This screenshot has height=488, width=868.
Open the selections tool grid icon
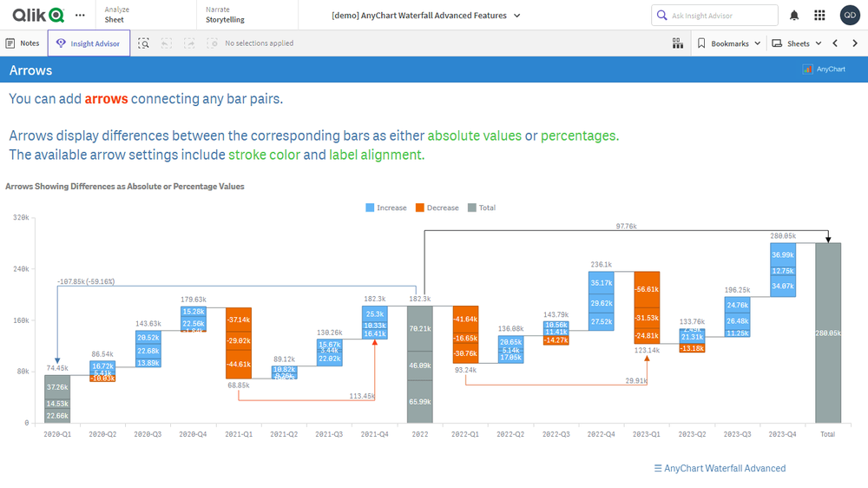click(678, 43)
